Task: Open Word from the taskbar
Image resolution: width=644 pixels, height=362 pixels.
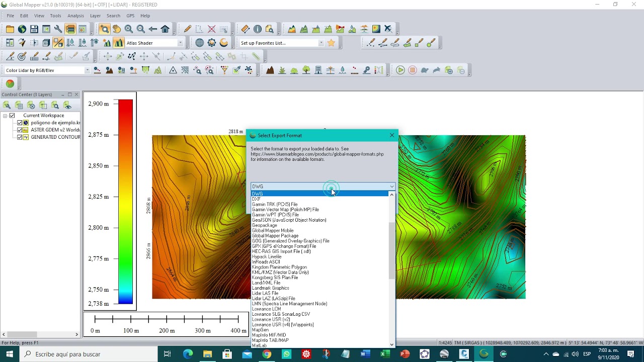Action: (x=365, y=354)
